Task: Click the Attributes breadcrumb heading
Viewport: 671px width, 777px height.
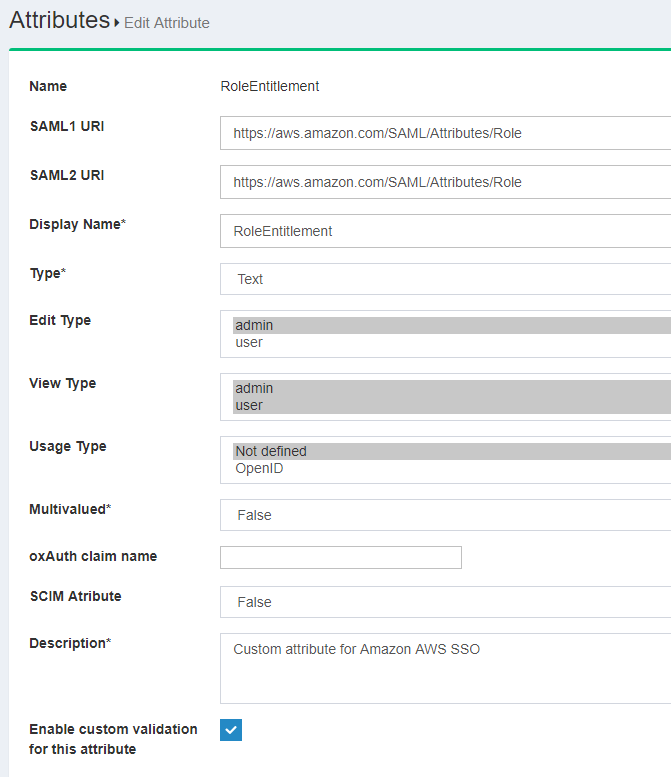Action: point(59,20)
